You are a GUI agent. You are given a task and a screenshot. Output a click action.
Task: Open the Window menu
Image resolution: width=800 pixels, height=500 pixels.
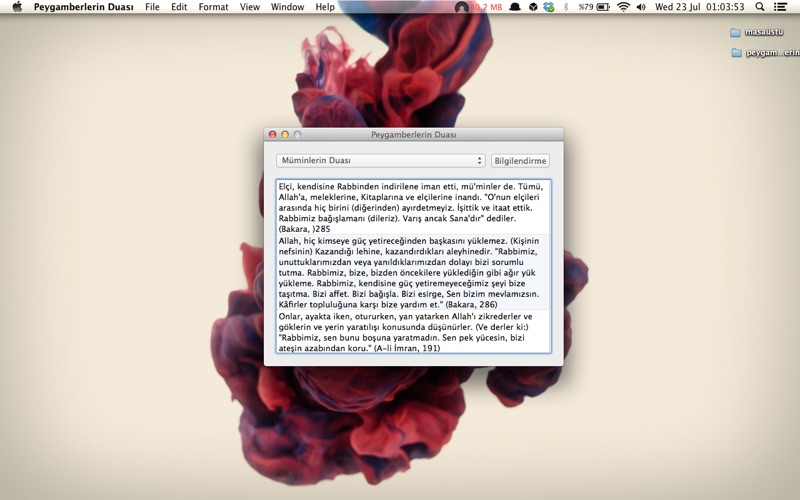[287, 7]
